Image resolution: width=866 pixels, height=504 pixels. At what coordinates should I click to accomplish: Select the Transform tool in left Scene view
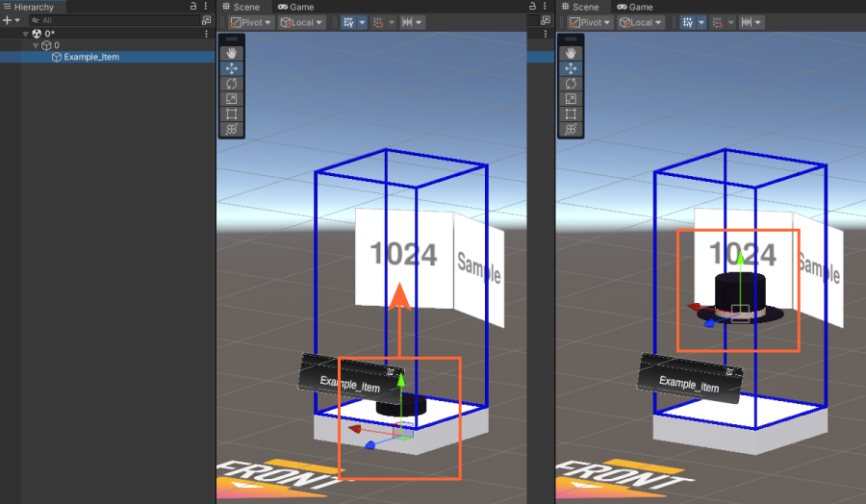pos(231,129)
